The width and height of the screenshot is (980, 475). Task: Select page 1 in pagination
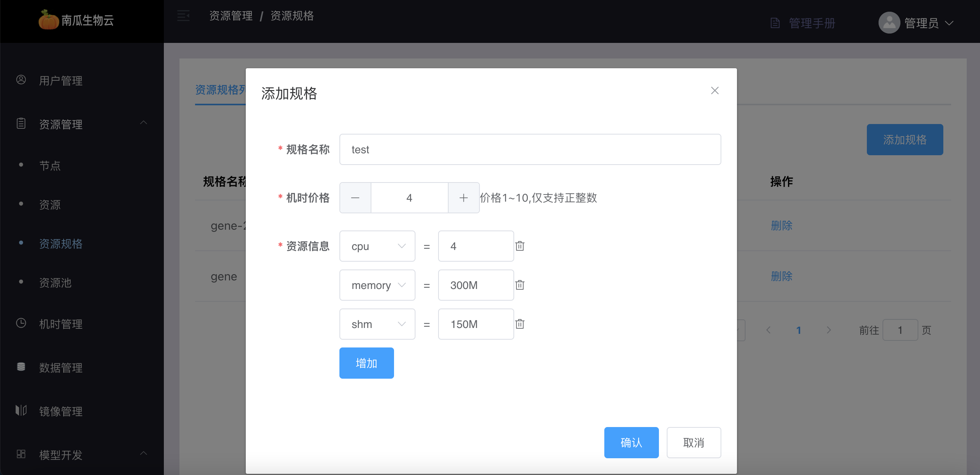pyautogui.click(x=799, y=330)
